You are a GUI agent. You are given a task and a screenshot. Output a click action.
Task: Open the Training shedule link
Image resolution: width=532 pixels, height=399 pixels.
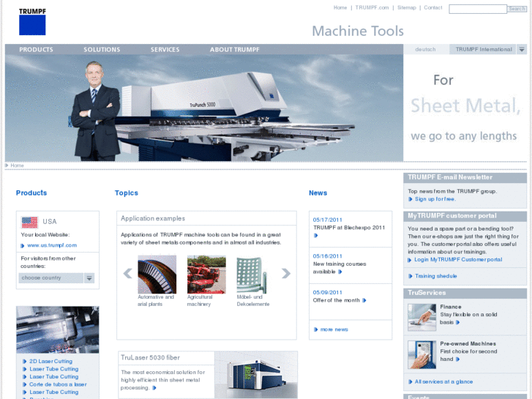(435, 276)
